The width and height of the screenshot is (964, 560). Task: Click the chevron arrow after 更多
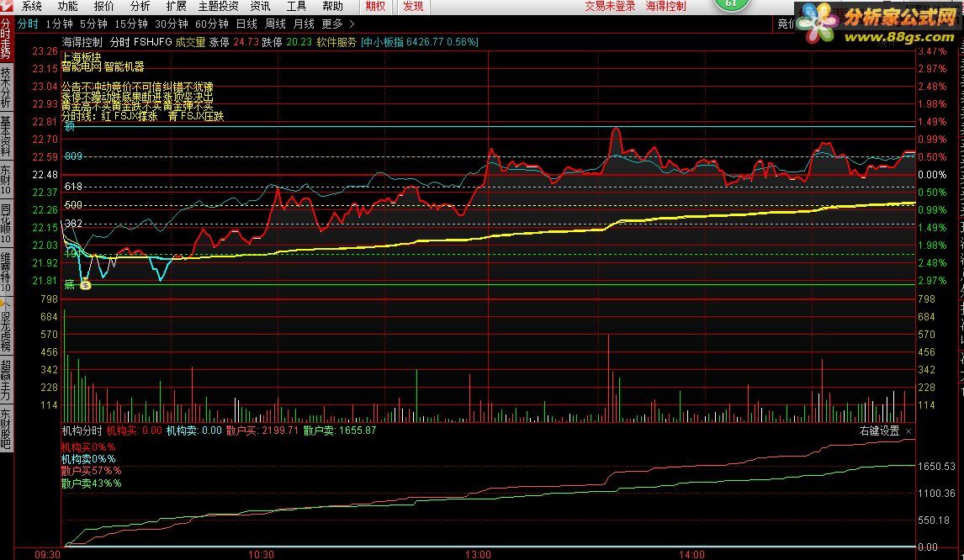pyautogui.click(x=352, y=24)
